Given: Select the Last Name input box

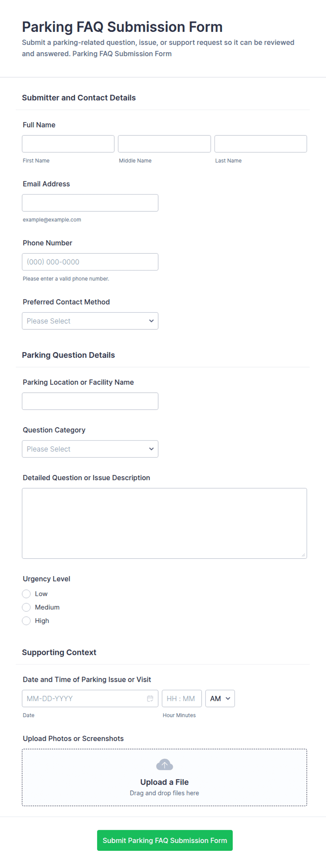Looking at the screenshot, I should 260,144.
